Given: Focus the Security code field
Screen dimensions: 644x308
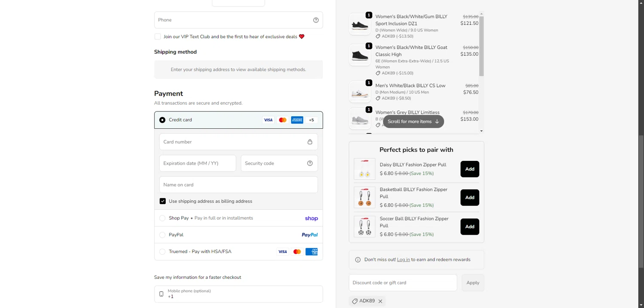Looking at the screenshot, I should point(279,163).
